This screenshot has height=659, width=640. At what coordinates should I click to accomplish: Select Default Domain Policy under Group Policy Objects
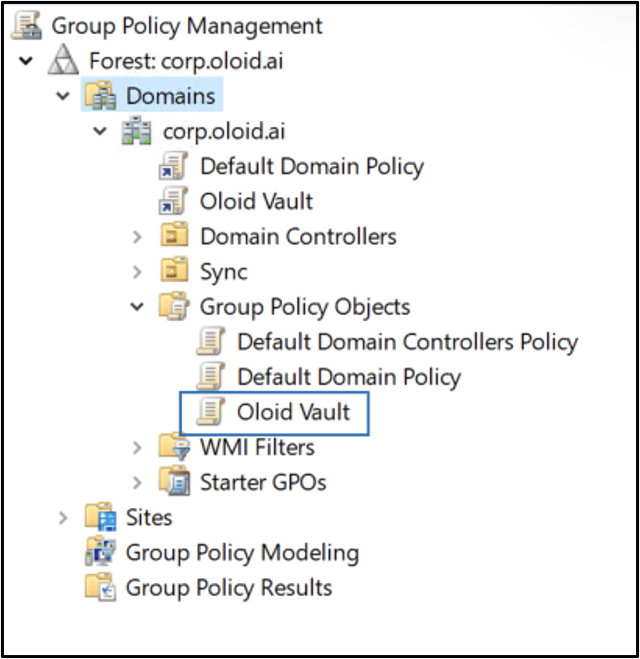pos(349,377)
